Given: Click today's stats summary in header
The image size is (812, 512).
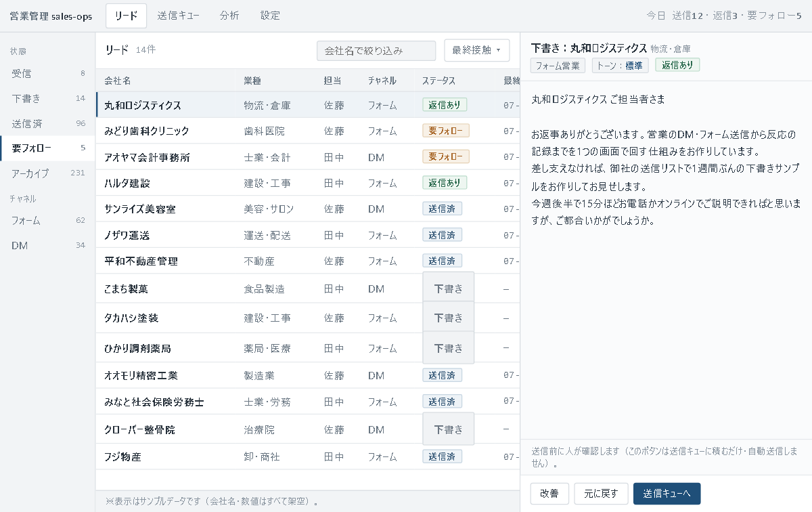Looking at the screenshot, I should 724,16.
